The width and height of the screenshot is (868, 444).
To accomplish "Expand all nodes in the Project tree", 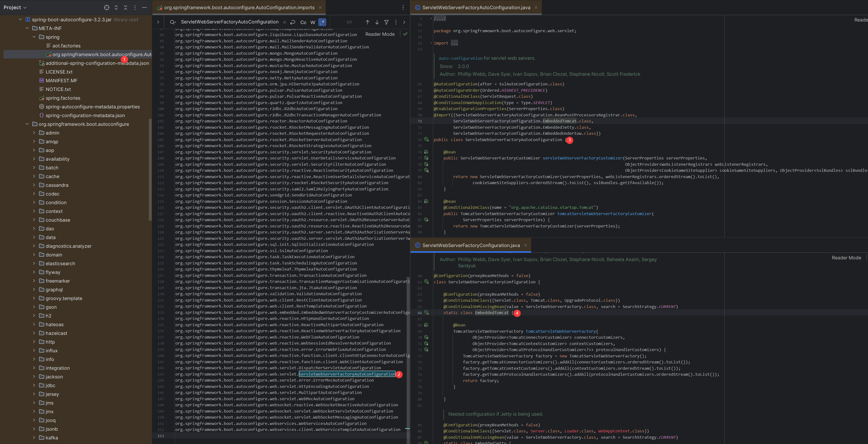I will (x=116, y=7).
